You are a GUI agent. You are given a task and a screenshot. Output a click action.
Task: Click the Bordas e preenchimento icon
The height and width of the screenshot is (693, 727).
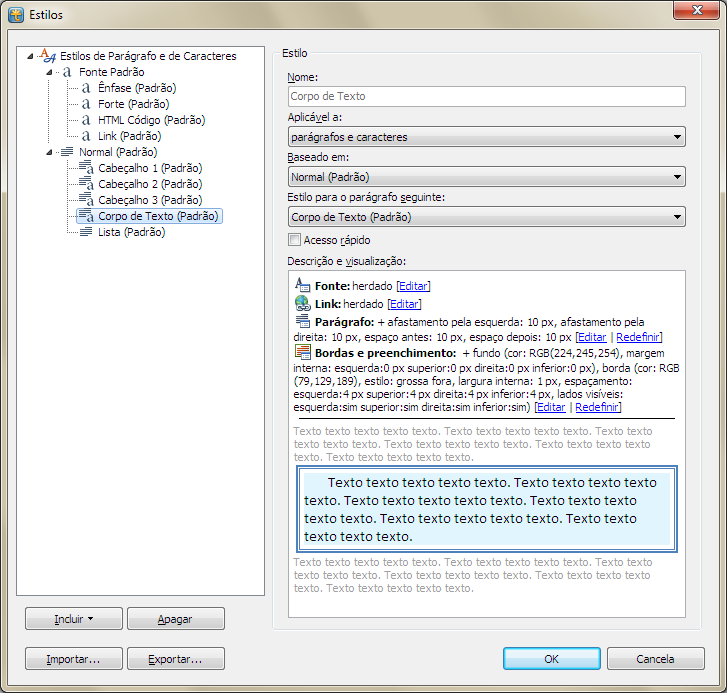[303, 352]
